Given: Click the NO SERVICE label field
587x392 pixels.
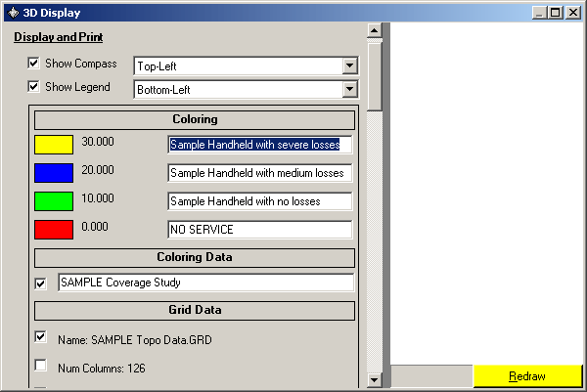Looking at the screenshot, I should (260, 230).
